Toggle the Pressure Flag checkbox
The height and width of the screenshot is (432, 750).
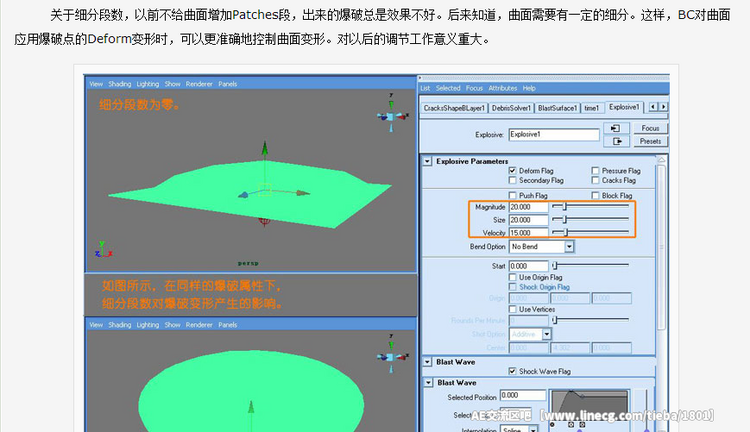point(595,171)
